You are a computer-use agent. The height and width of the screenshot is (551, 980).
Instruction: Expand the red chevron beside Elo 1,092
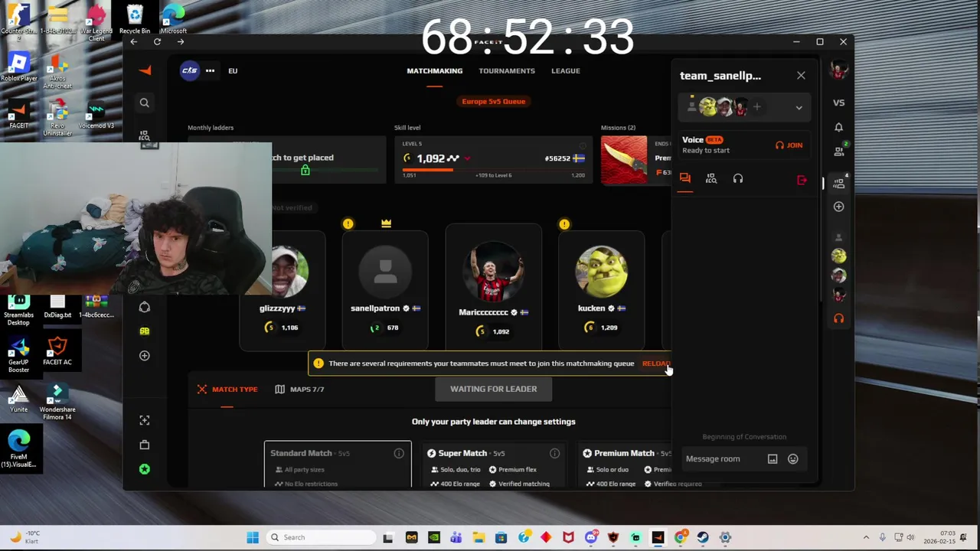(467, 158)
